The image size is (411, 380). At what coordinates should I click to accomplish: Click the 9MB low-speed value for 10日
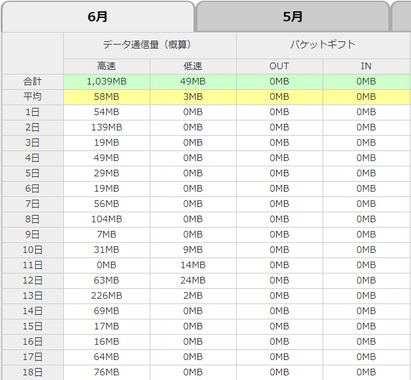(x=193, y=250)
